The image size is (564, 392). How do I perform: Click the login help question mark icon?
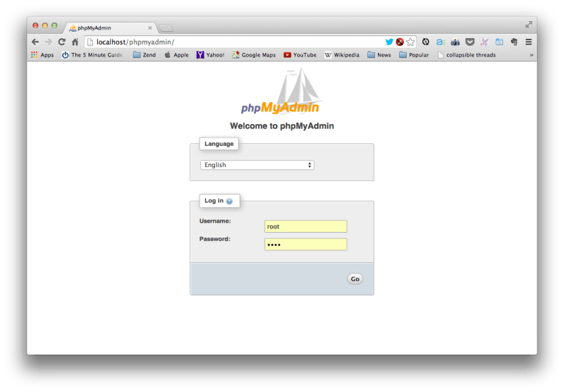click(x=229, y=202)
